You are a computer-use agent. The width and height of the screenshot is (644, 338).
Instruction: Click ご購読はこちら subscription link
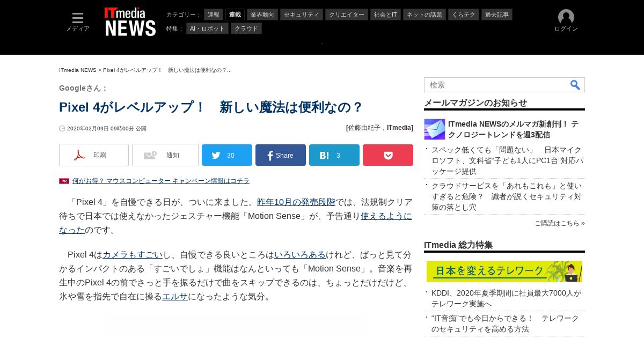(x=560, y=223)
